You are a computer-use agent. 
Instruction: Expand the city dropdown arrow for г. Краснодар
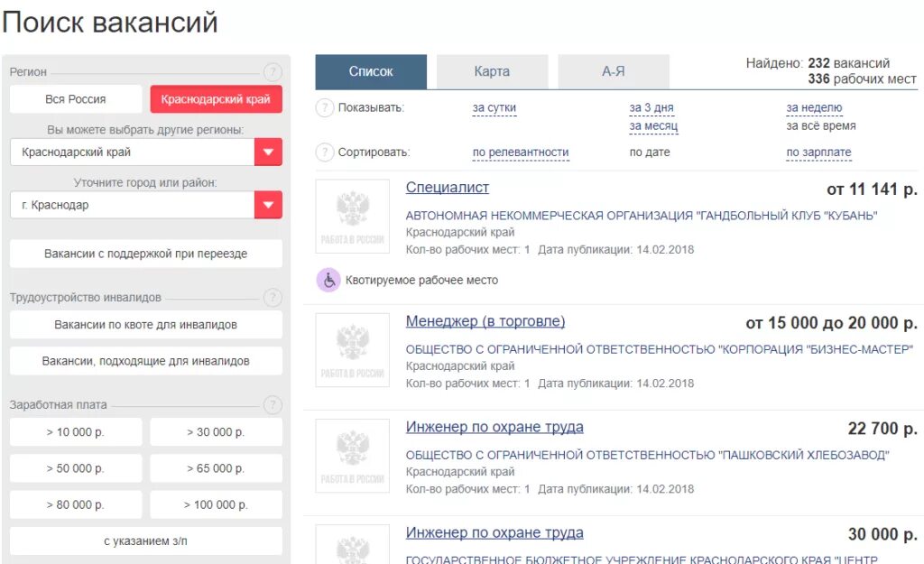click(x=268, y=205)
